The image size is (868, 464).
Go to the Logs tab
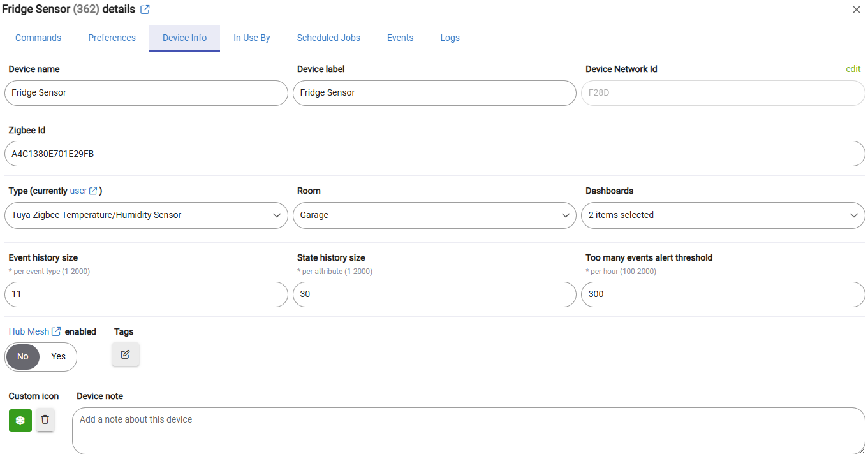click(450, 38)
